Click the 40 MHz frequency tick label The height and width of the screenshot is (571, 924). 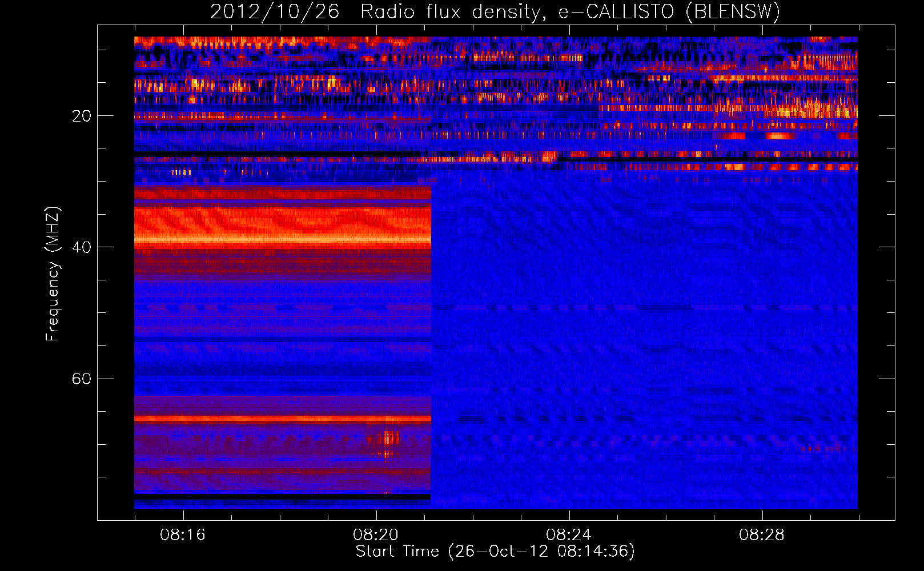click(x=82, y=247)
